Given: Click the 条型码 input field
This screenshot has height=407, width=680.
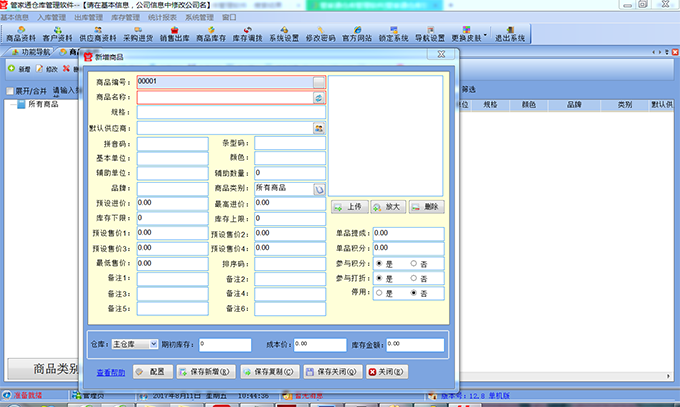Looking at the screenshot, I should pyautogui.click(x=290, y=143).
